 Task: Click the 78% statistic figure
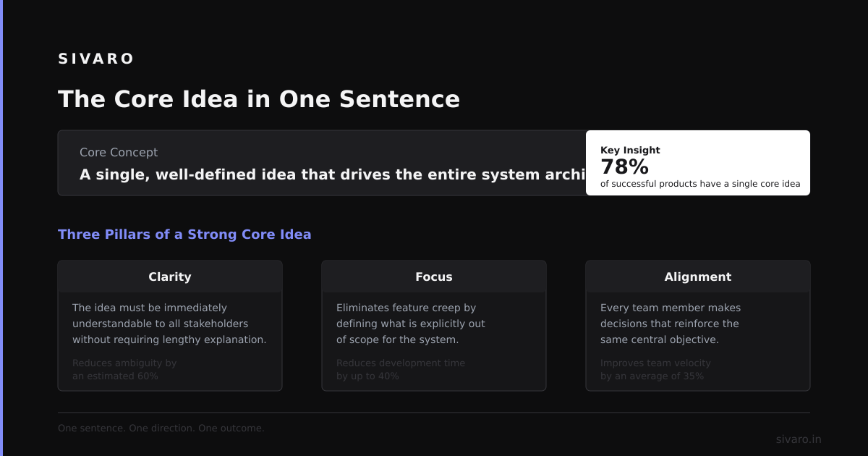(x=624, y=167)
